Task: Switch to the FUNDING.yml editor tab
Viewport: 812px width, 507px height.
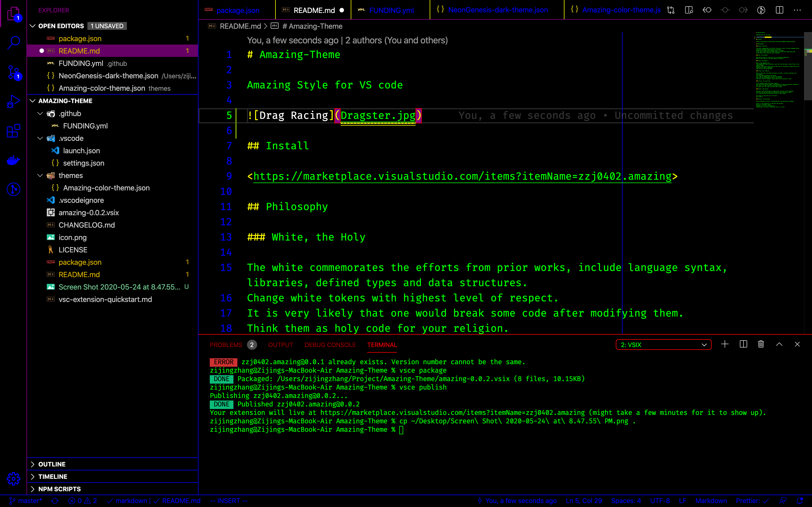Action: tap(391, 10)
